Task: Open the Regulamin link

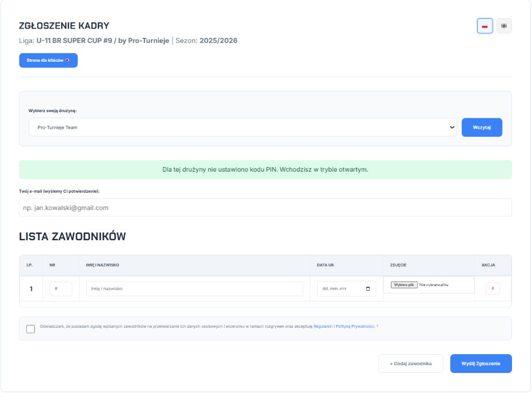Action: [323, 327]
